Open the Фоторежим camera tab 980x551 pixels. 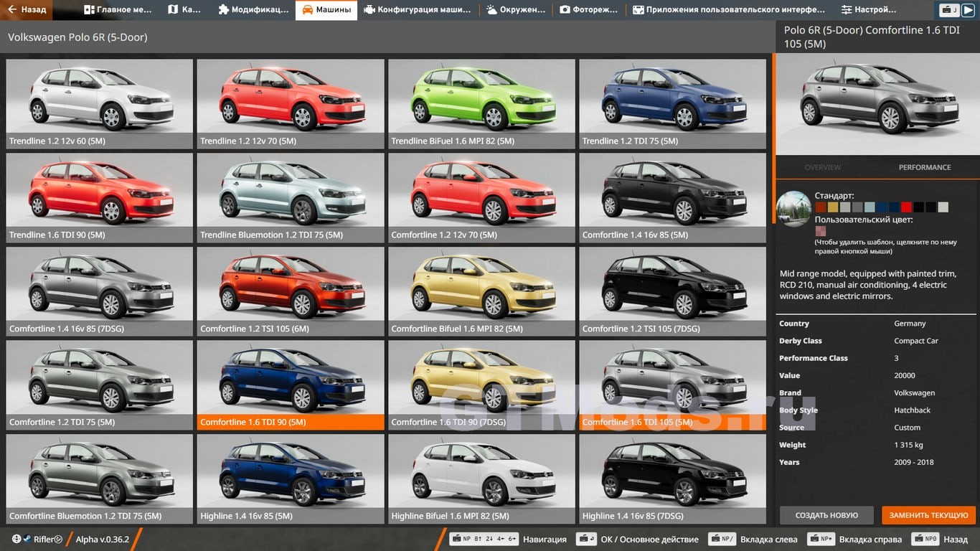pos(588,10)
